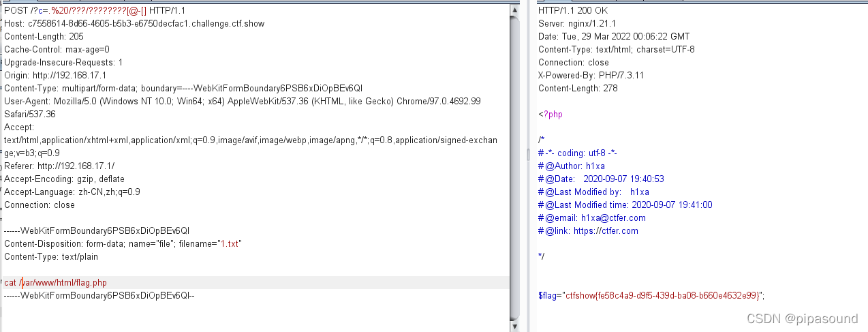
Task: Click the response Connection: close header
Action: coord(574,63)
